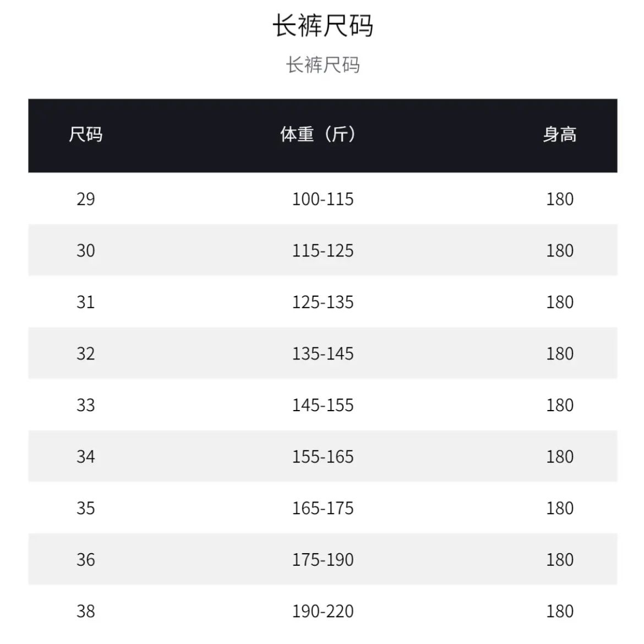This screenshot has height=644, width=644.
Task: Click size 33 row label
Action: tap(85, 405)
